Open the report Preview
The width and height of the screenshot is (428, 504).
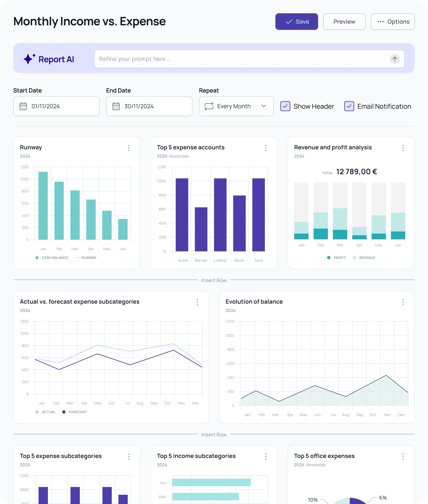point(344,22)
